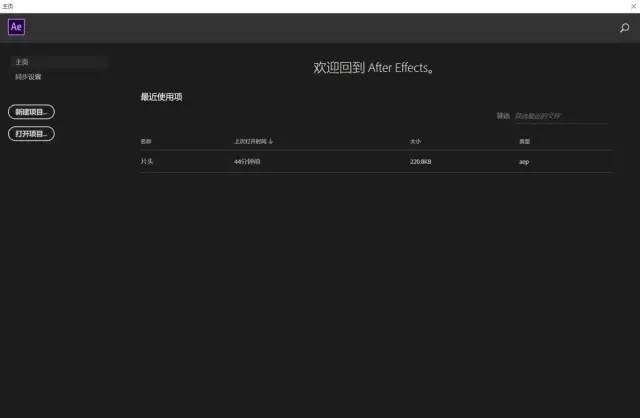Sort by 上次打开时间 last opened column

(x=253, y=141)
